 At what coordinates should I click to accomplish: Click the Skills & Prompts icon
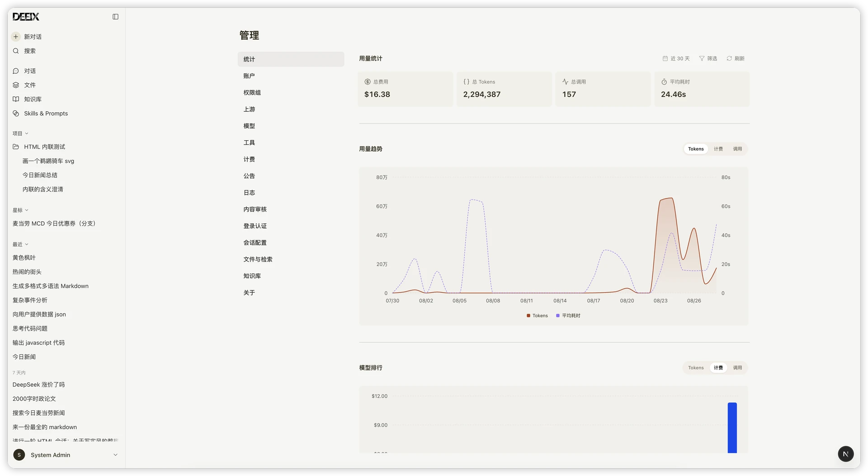tap(16, 113)
